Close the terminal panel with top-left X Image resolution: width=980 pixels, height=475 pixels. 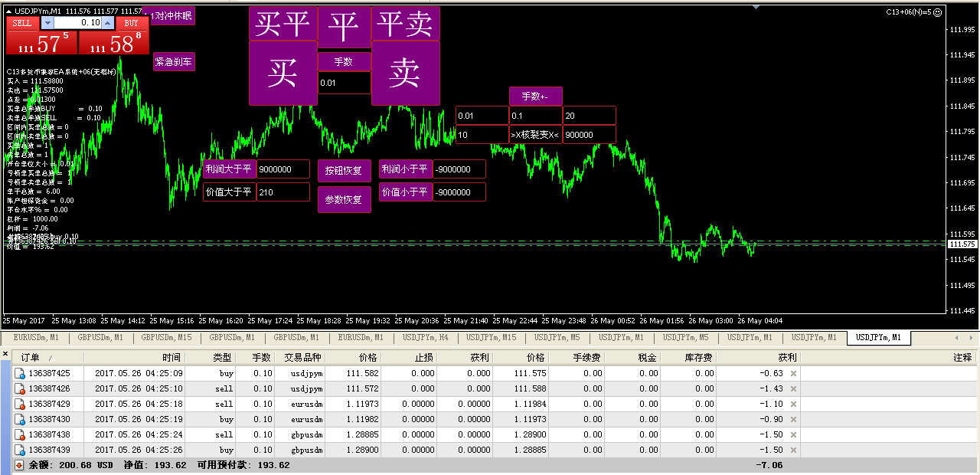click(5, 354)
